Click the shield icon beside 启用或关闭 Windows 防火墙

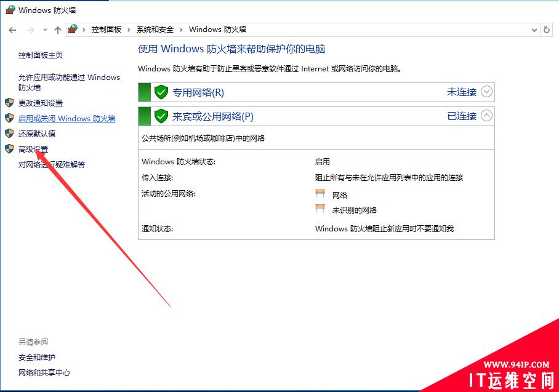coord(10,118)
